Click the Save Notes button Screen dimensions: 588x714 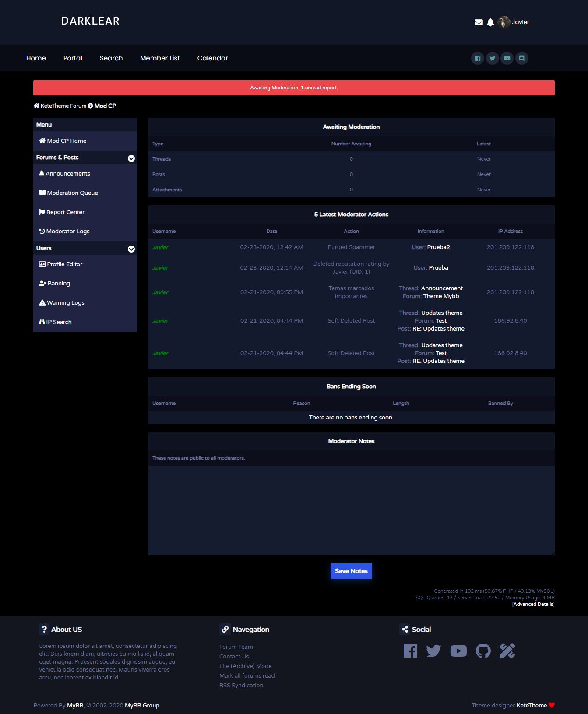point(351,571)
